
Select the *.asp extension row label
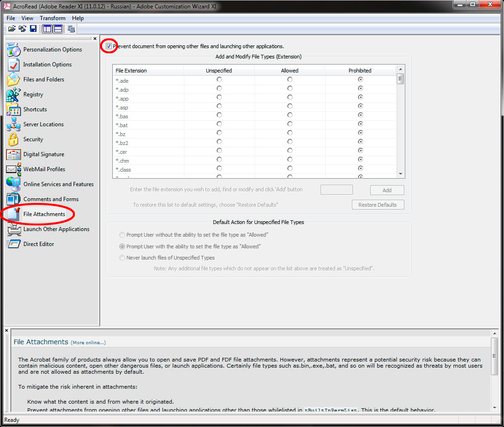click(x=122, y=108)
